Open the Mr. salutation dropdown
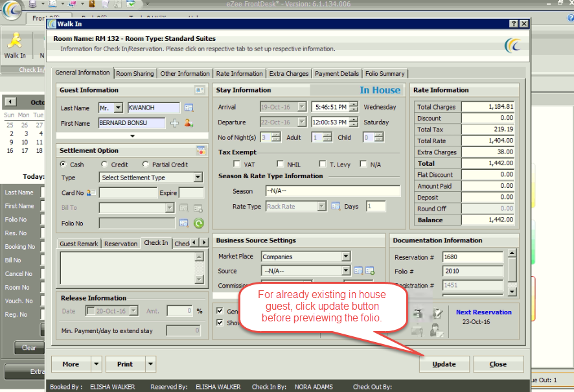 pyautogui.click(x=118, y=108)
